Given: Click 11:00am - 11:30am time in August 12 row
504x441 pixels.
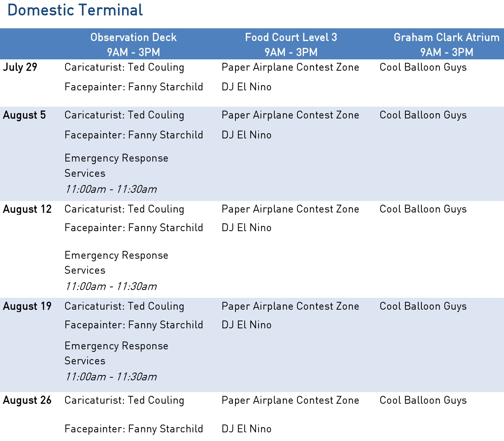Looking at the screenshot, I should [x=111, y=286].
